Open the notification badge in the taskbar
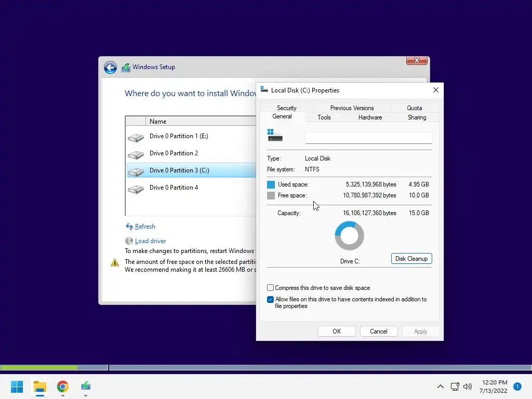532x399 pixels. coord(517,387)
